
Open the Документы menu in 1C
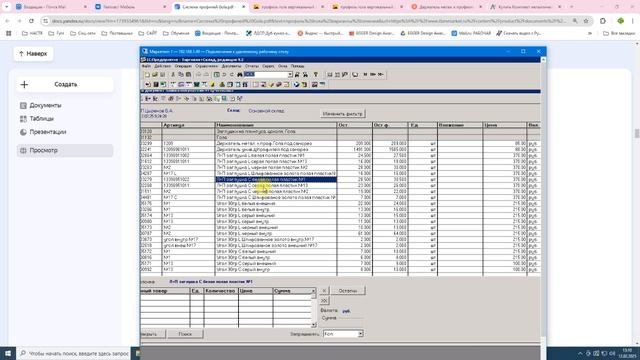pos(231,66)
